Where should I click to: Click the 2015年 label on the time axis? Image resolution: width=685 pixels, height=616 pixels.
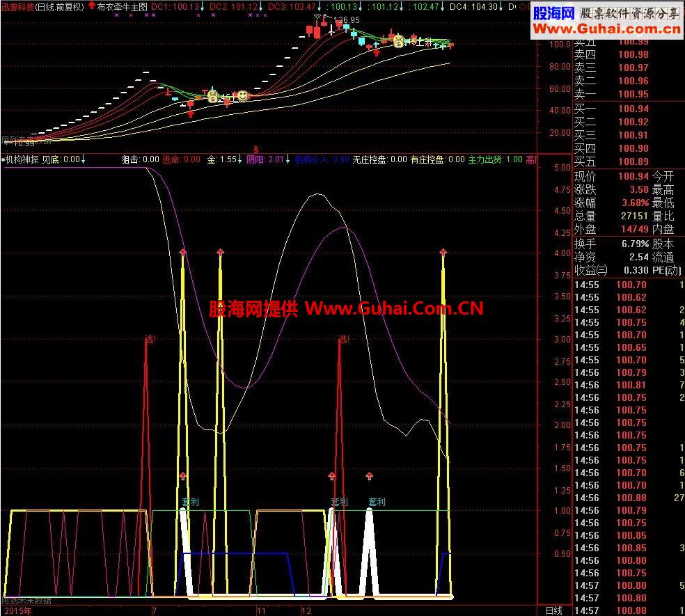click(18, 610)
